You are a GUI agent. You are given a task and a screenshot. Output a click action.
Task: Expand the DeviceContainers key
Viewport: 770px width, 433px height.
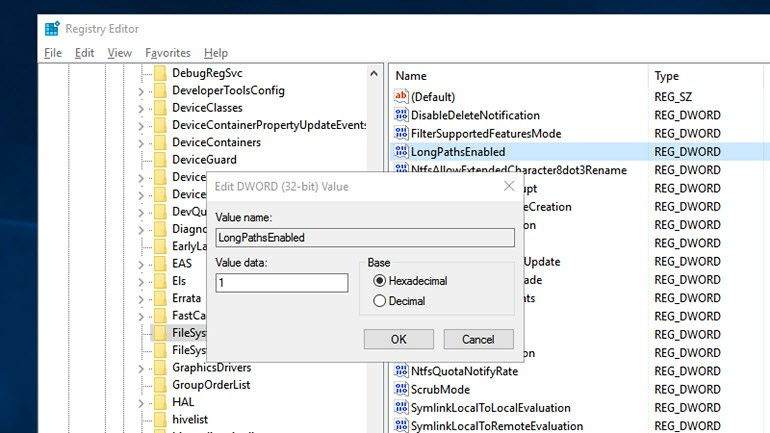(141, 143)
